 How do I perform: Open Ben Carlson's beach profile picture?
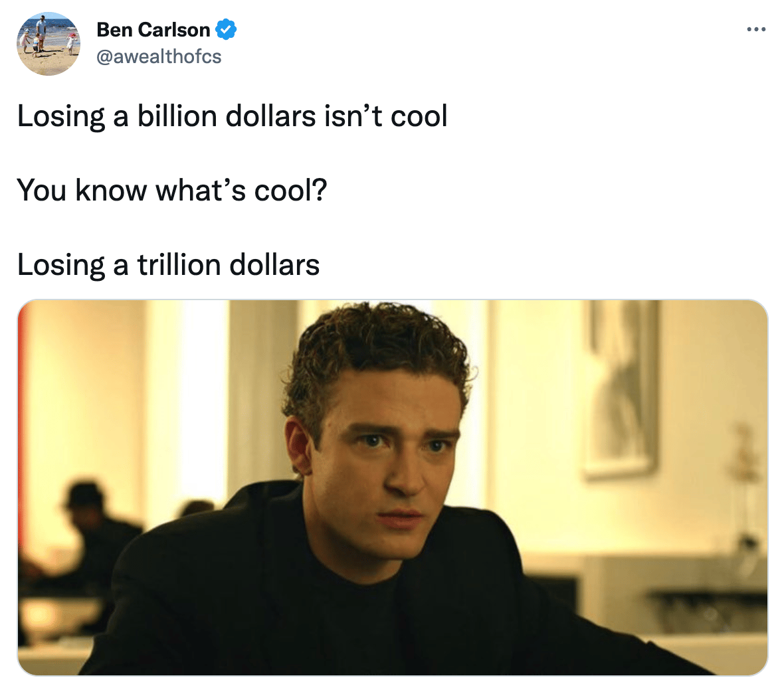[49, 44]
